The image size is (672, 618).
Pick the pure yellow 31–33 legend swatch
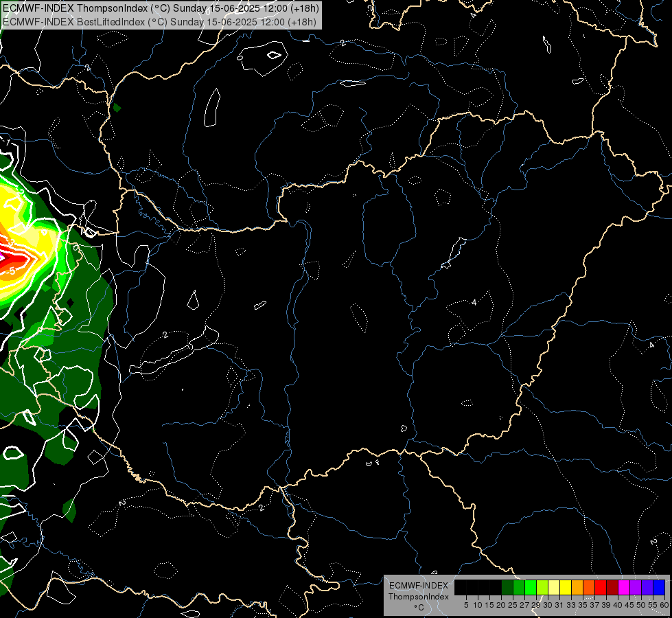point(566,587)
